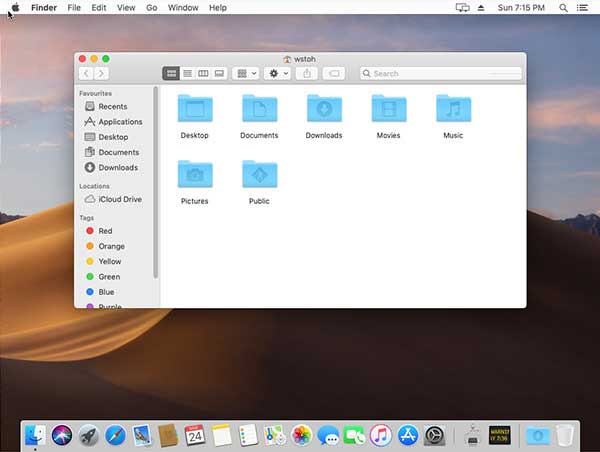Viewport: 600px width, 452px height.
Task: Select the Downloads folder icon
Action: (324, 108)
